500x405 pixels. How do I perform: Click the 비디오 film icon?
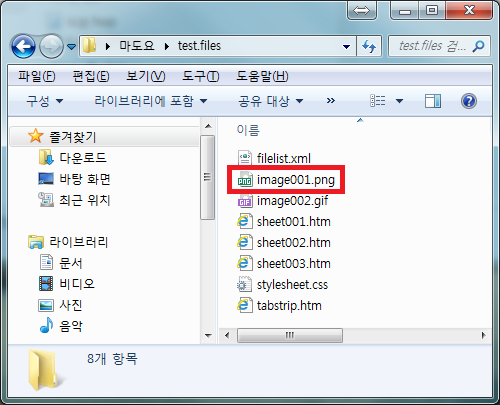(46, 283)
